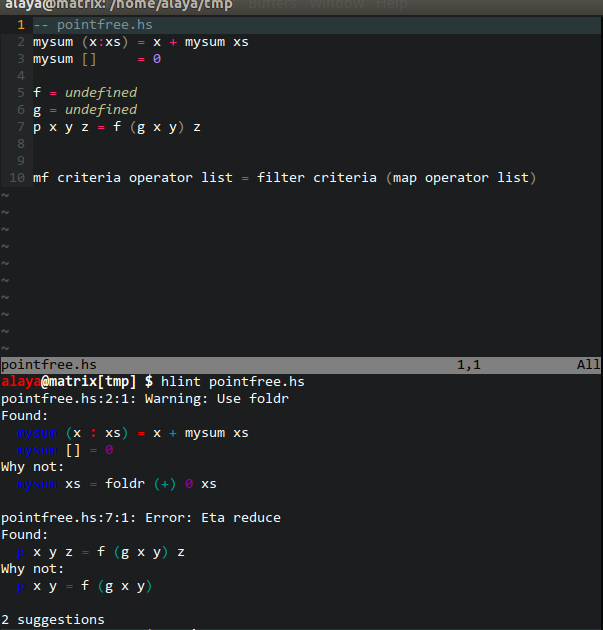Click the 'All' scroll indicator in status line

coord(588,365)
